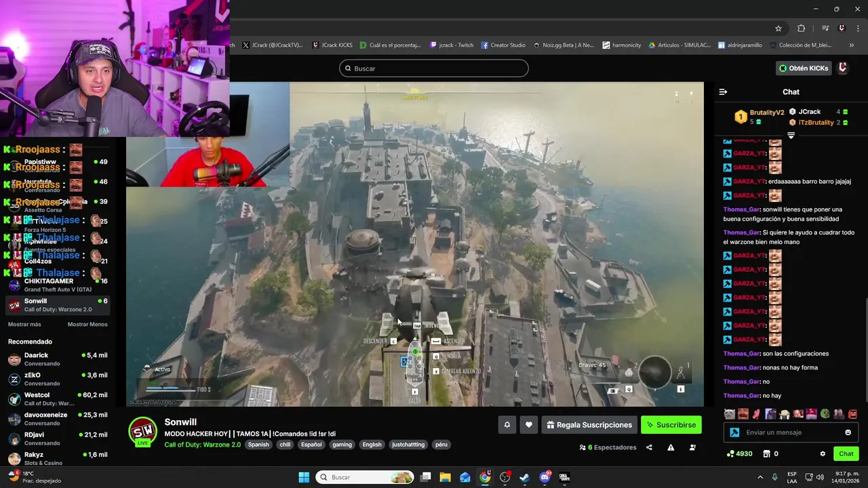Open the Call of Duty: Warzone 2.0 category link
Screen dimensions: 868x488
click(x=203, y=445)
